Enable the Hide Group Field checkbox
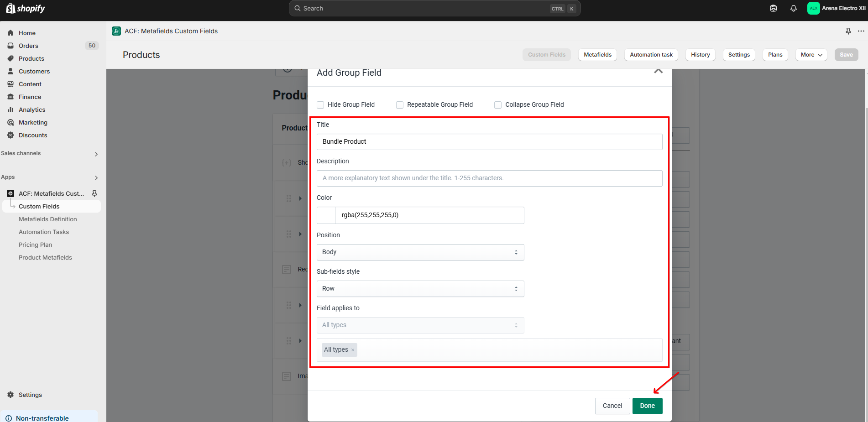Image resolution: width=868 pixels, height=422 pixels. point(320,105)
